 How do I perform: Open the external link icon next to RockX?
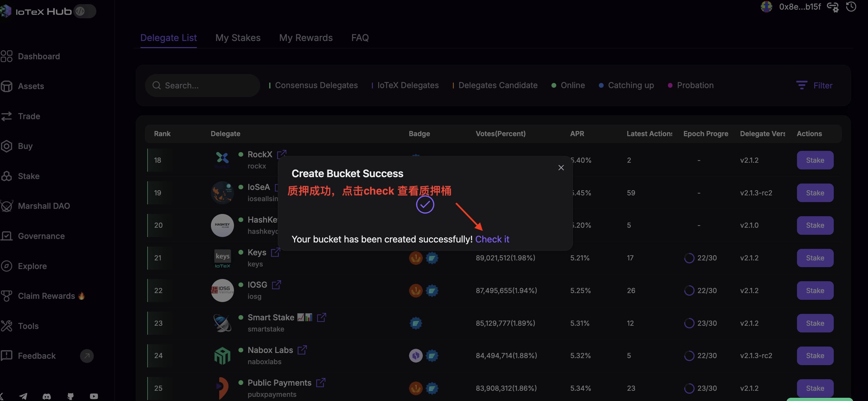(x=281, y=154)
